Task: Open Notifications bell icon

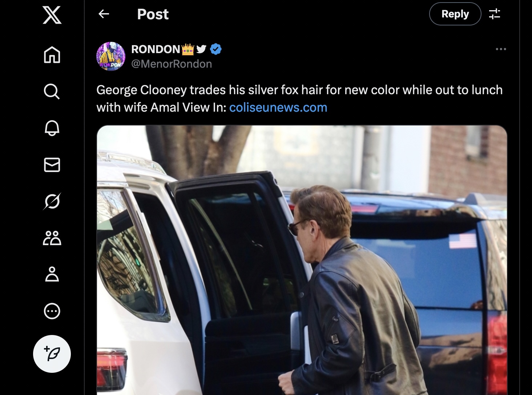Action: [x=52, y=128]
